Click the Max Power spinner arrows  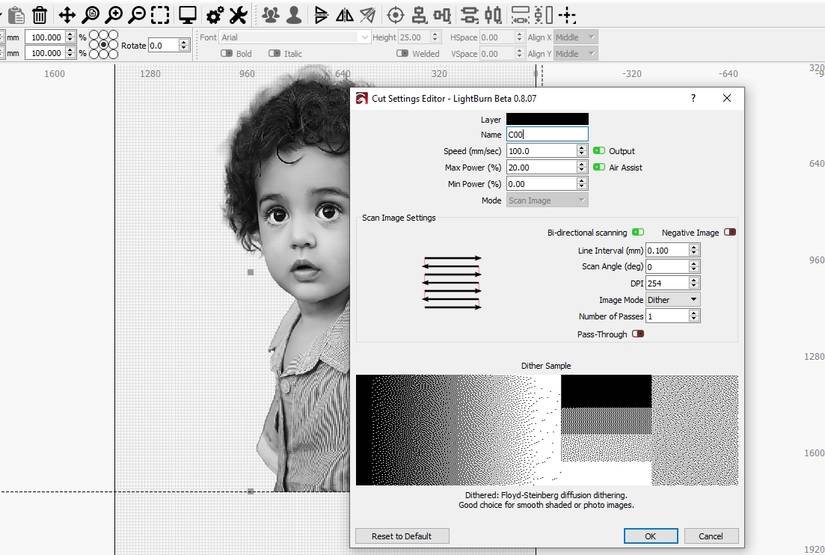pos(581,167)
